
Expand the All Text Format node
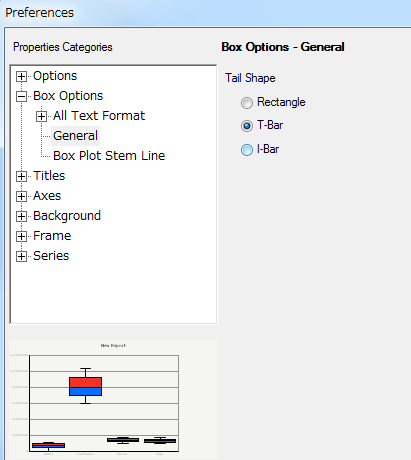pyautogui.click(x=41, y=116)
